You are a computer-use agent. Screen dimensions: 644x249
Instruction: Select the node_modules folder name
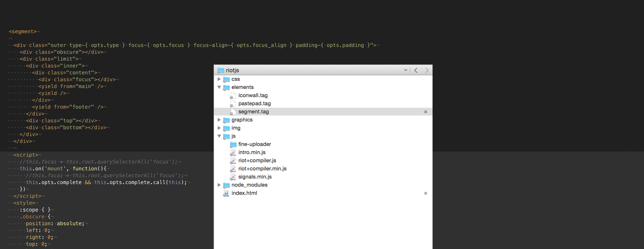pyautogui.click(x=249, y=185)
